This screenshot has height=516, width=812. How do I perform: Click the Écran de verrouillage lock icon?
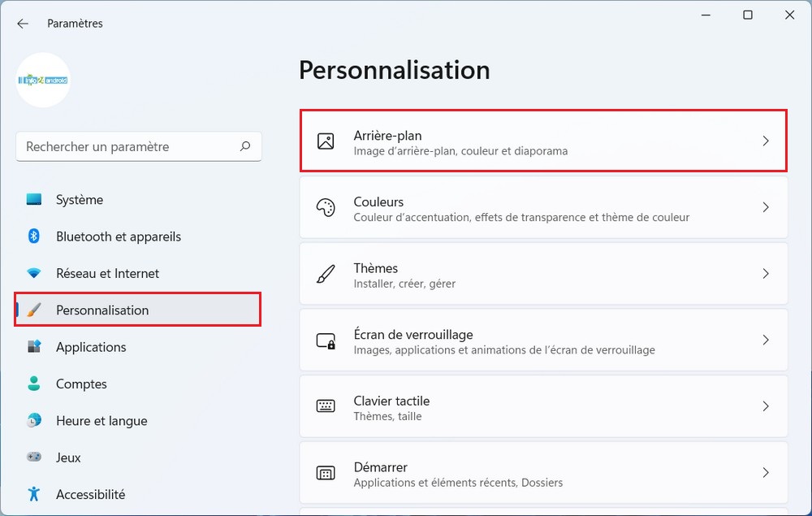pos(326,340)
